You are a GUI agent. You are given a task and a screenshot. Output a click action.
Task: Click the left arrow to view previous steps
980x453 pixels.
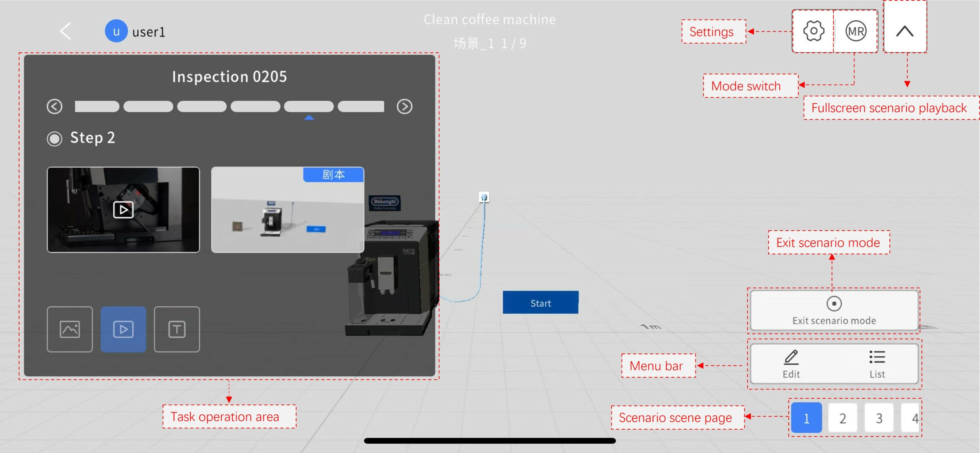coord(54,106)
